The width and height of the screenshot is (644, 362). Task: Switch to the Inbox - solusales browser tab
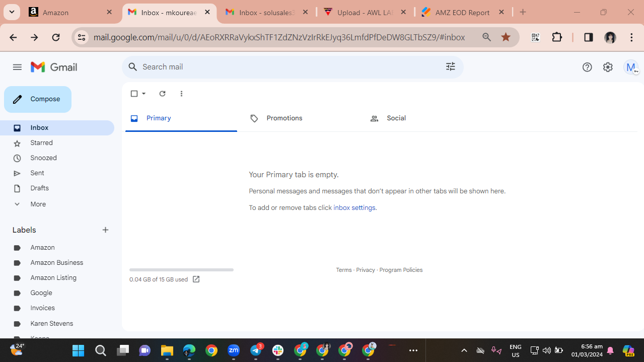pos(267,12)
